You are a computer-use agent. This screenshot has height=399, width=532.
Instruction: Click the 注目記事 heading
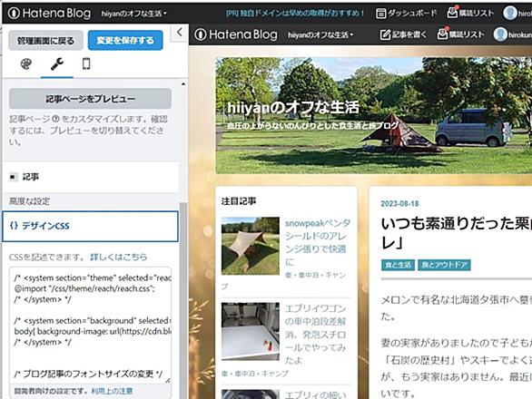pos(239,201)
